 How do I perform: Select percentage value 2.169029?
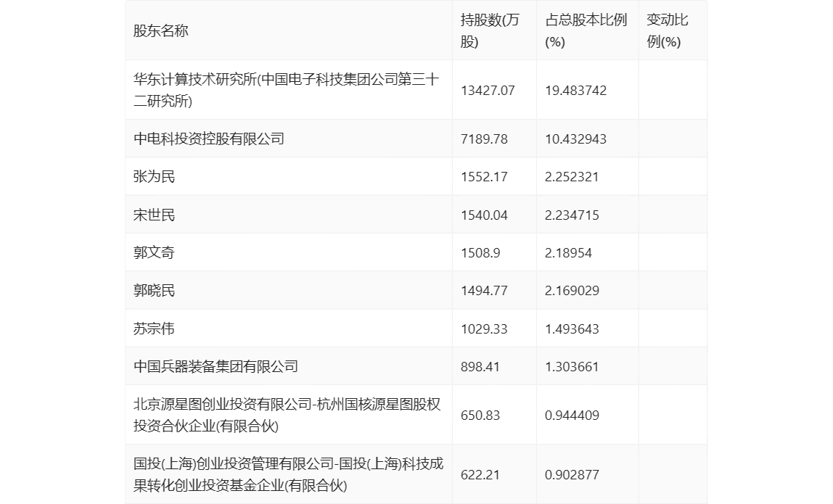[x=572, y=291]
